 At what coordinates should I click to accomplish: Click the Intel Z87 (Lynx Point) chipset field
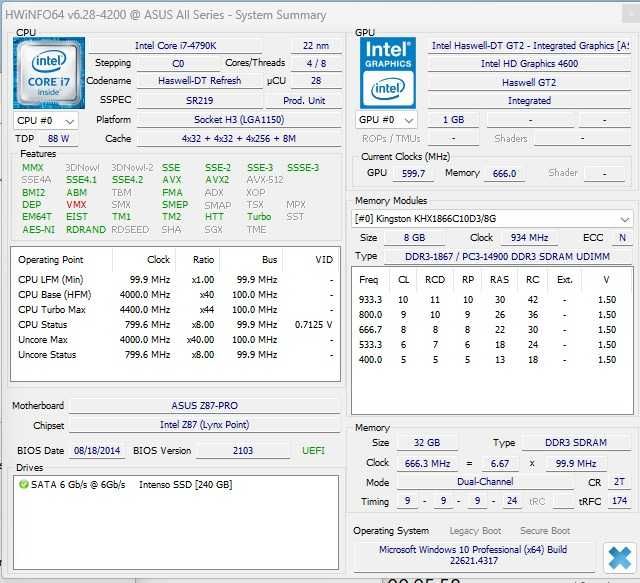click(204, 425)
